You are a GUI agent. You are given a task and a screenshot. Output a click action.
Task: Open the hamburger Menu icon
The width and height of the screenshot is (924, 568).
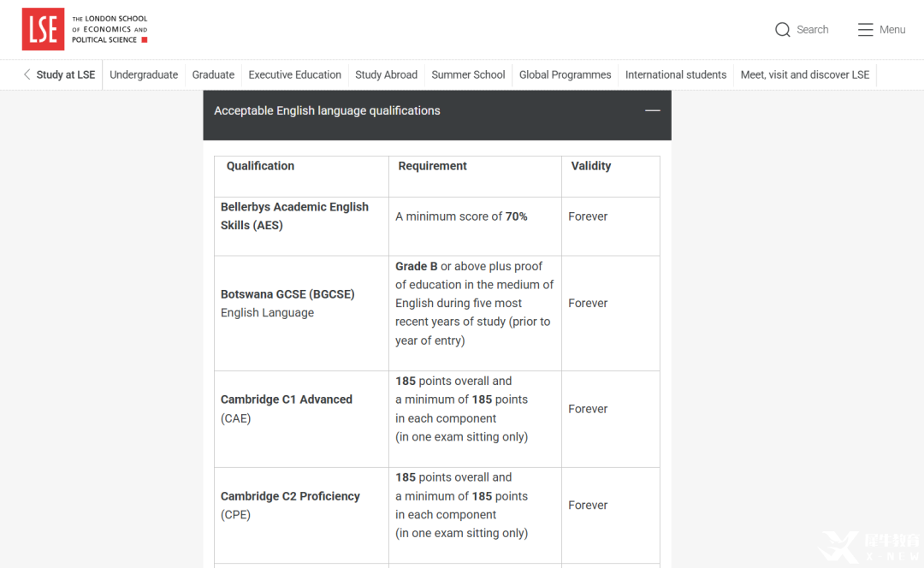tap(865, 29)
